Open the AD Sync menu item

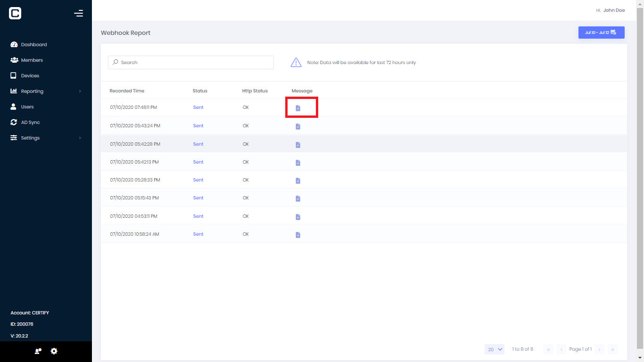(31, 122)
